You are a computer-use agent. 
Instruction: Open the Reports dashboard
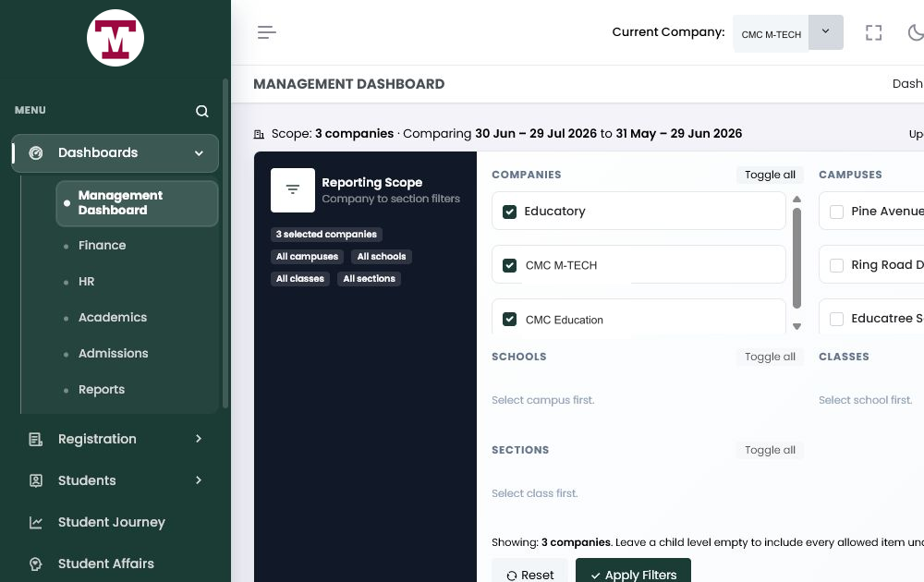(102, 389)
